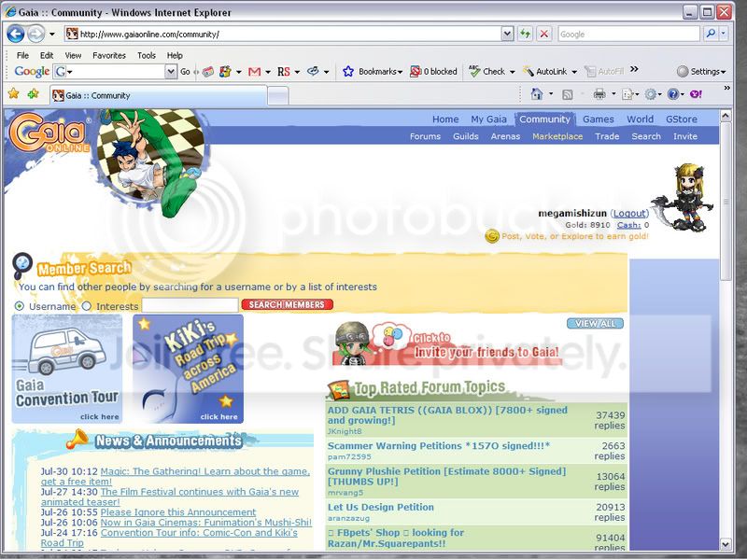The height and width of the screenshot is (560, 747).
Task: Click the Add to Favorites star-plus icon
Action: click(x=33, y=94)
